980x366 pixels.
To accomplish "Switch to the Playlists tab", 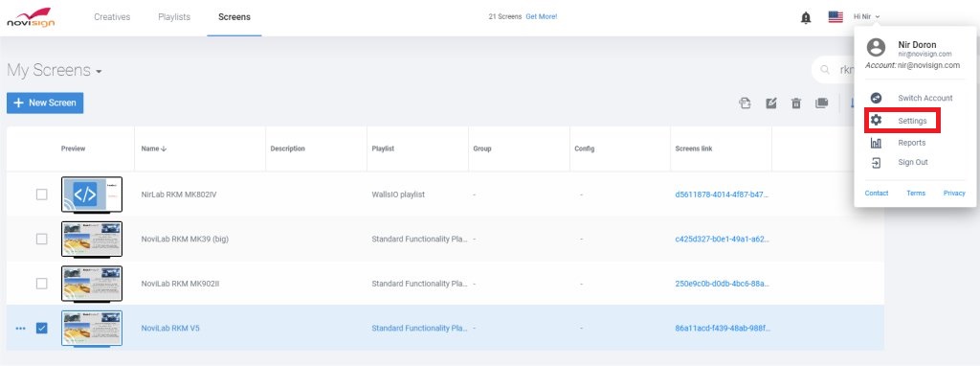I will tap(174, 17).
